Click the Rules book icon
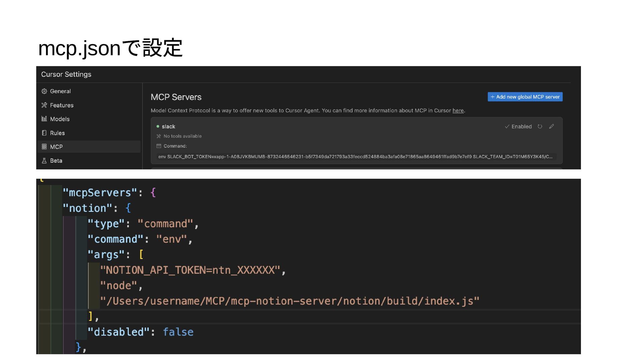 [44, 133]
